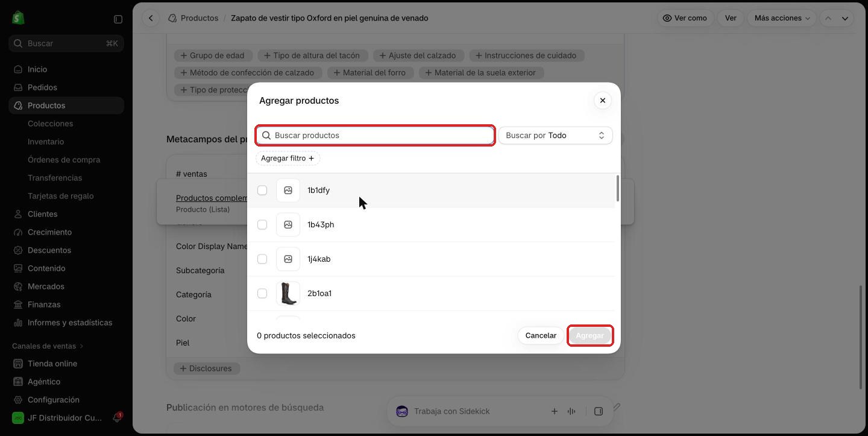This screenshot has height=436, width=868.
Task: Click the Agéntico icon
Action: coord(18,382)
